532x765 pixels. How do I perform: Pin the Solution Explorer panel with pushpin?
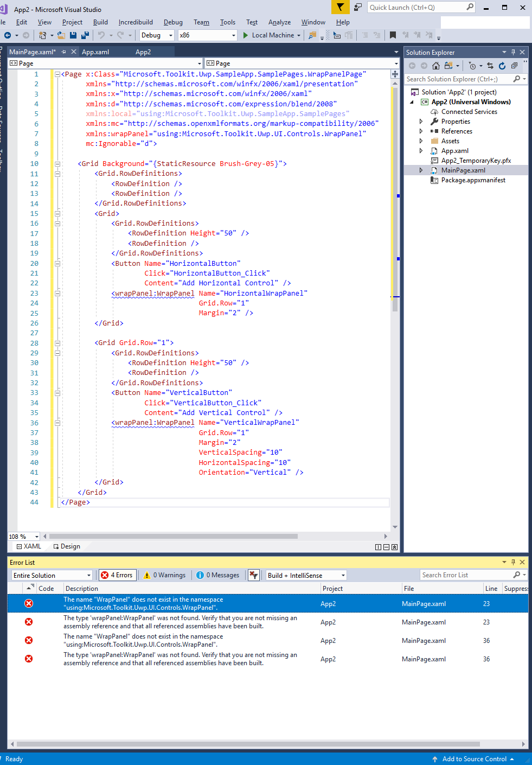(x=513, y=53)
